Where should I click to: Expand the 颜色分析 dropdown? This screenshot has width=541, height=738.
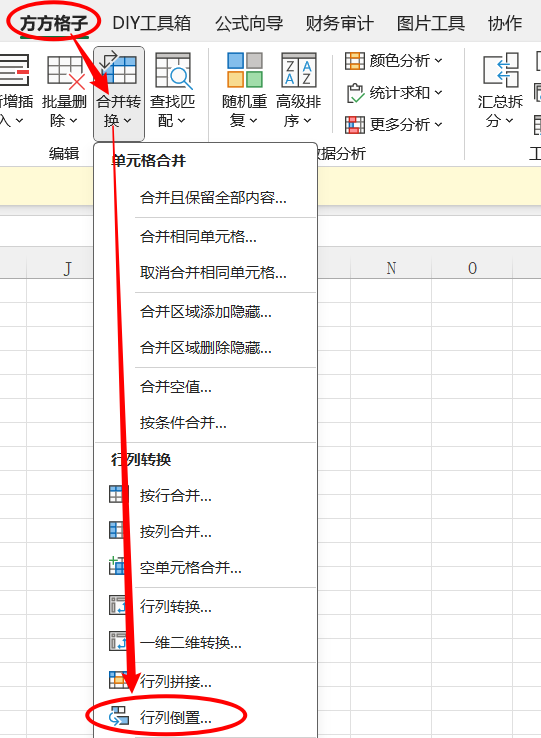click(x=394, y=61)
